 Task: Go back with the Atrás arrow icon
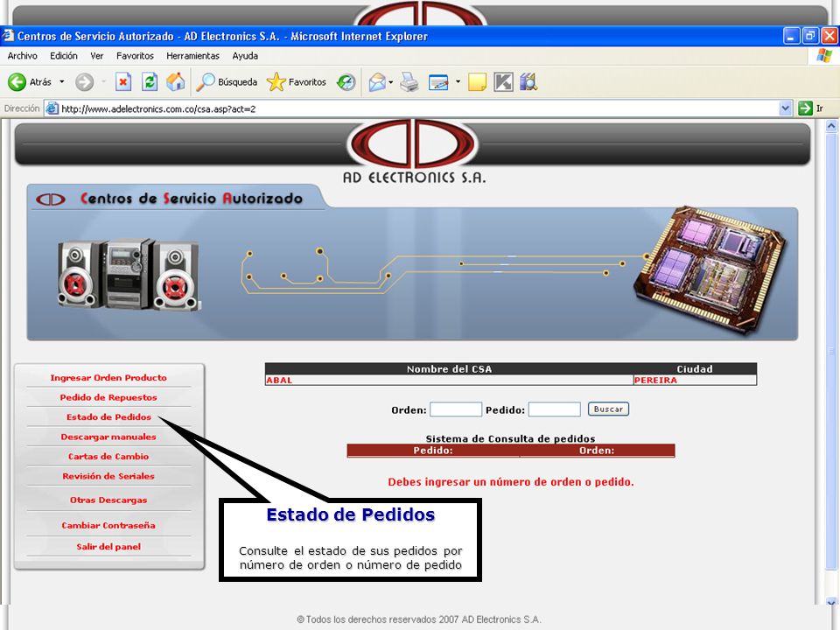pyautogui.click(x=17, y=82)
